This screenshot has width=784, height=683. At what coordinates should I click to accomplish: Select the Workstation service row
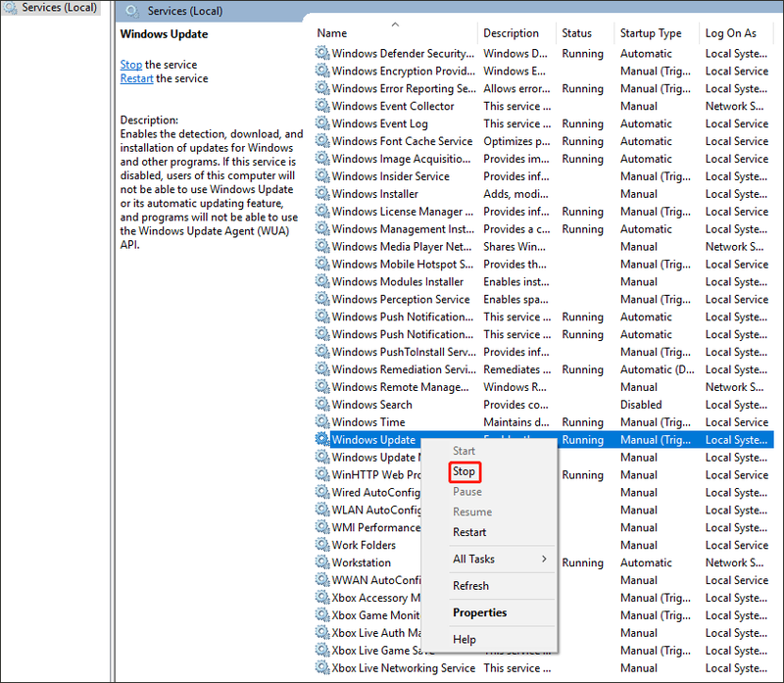pos(544,562)
